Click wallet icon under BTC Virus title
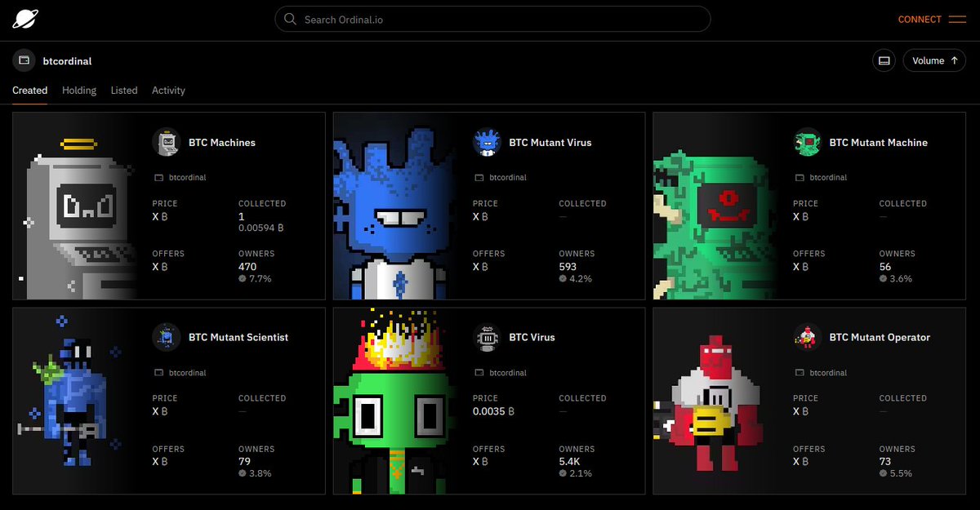The image size is (980, 510). pyautogui.click(x=479, y=373)
